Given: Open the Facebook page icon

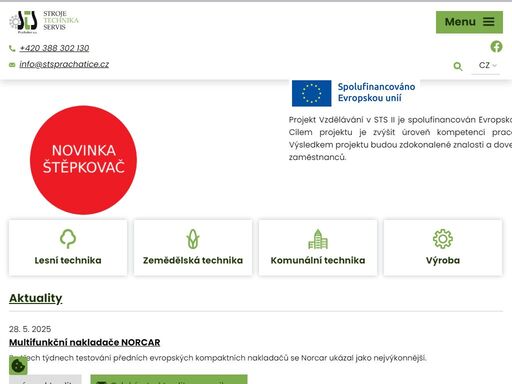Looking at the screenshot, I should coord(496,46).
